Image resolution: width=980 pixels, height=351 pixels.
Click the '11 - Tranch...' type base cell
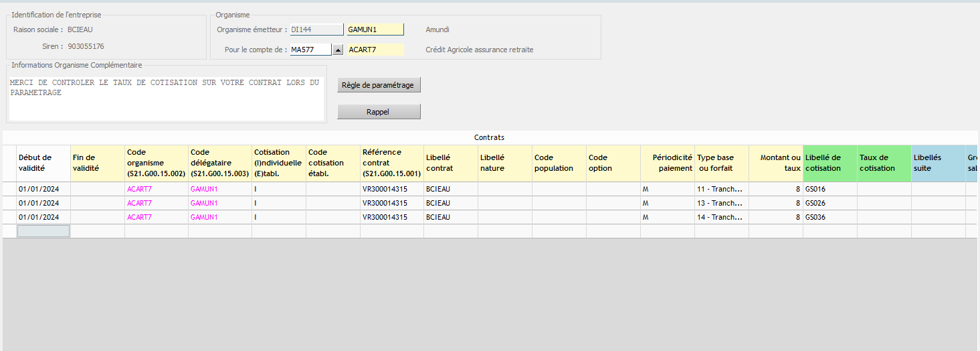coord(722,189)
